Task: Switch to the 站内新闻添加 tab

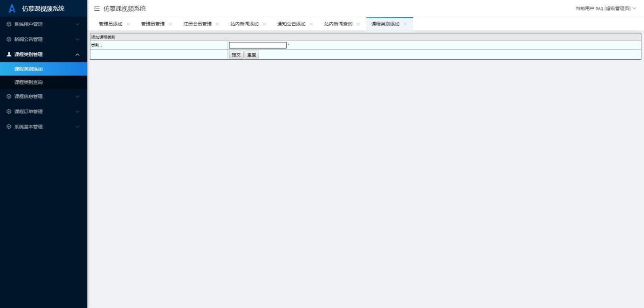Action: 245,24
